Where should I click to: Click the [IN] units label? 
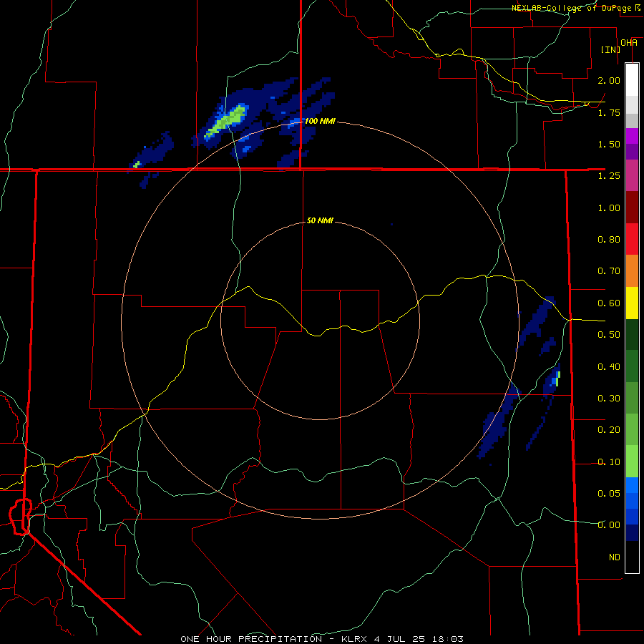pyautogui.click(x=611, y=49)
